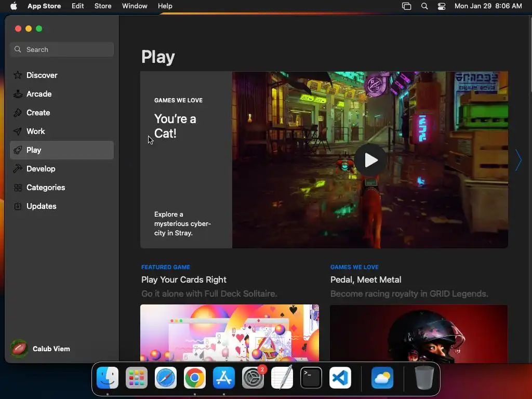Open Control Center in menu bar
Screen dimensions: 532x399
pos(442,6)
